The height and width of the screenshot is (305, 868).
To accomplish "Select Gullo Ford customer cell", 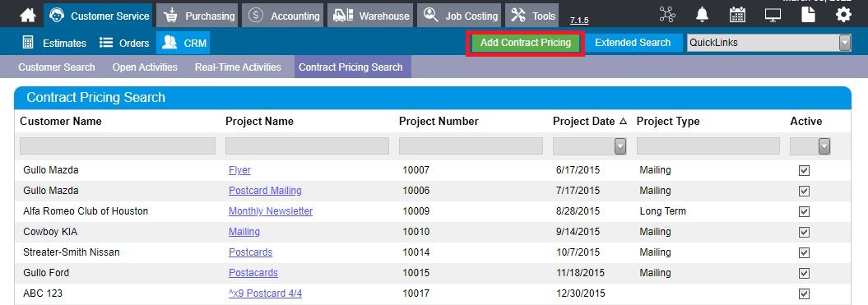I will [x=47, y=272].
